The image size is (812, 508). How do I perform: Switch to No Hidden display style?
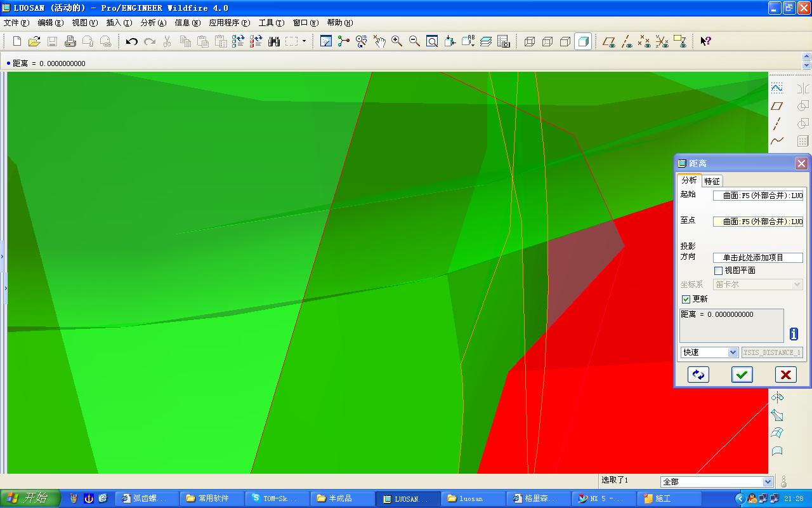pos(565,41)
